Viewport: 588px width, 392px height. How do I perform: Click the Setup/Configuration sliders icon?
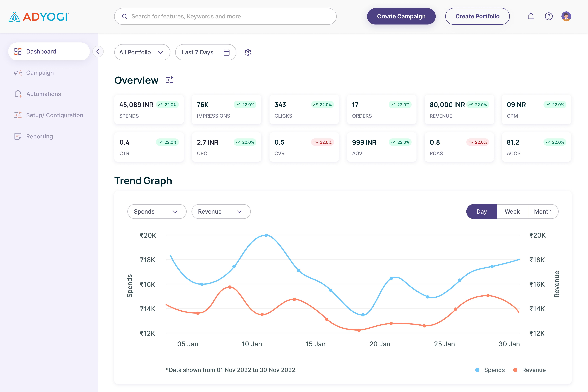pyautogui.click(x=18, y=115)
